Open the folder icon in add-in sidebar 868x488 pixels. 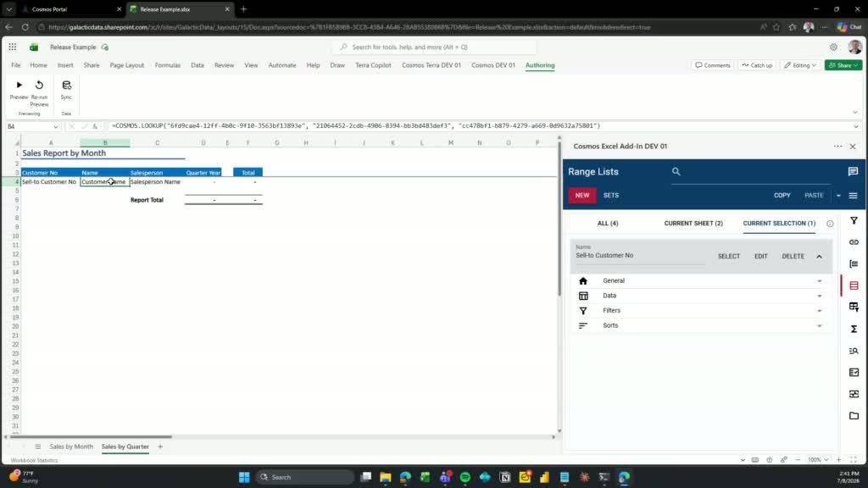(x=854, y=415)
